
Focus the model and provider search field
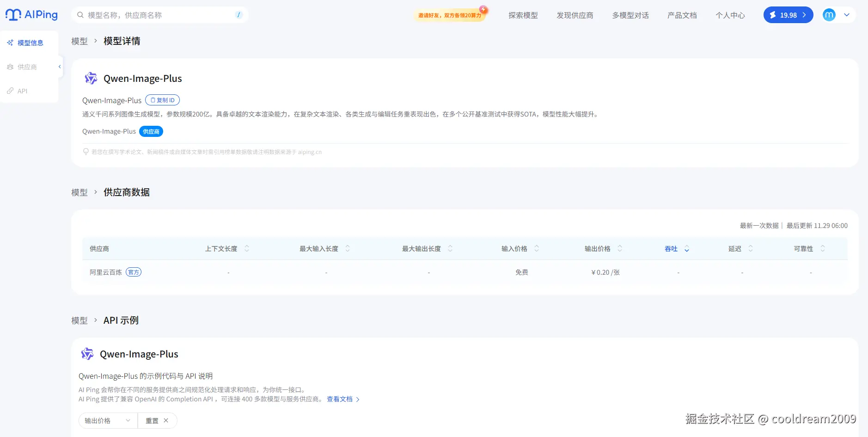point(160,15)
